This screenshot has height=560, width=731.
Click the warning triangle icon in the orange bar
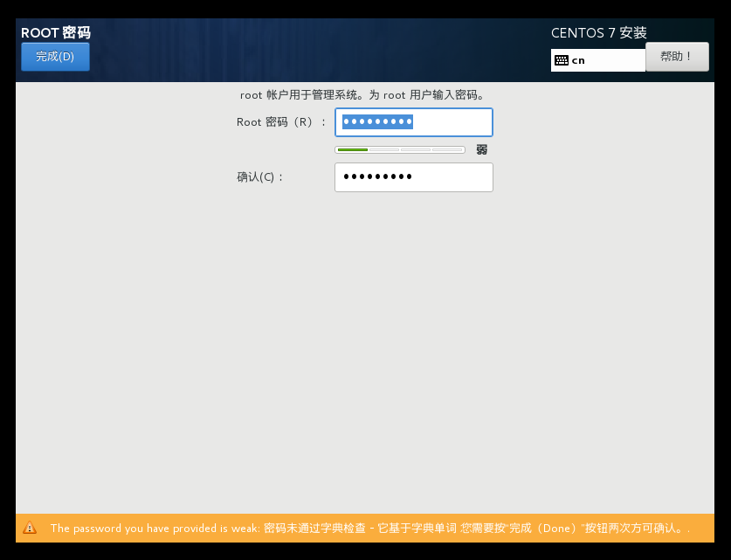point(30,528)
